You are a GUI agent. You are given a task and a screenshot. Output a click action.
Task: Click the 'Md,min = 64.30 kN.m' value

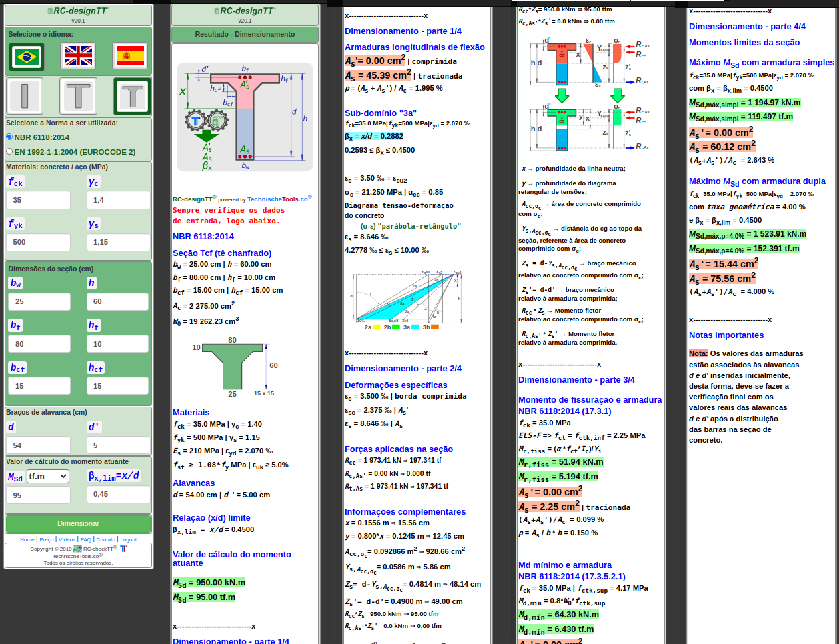[559, 615]
